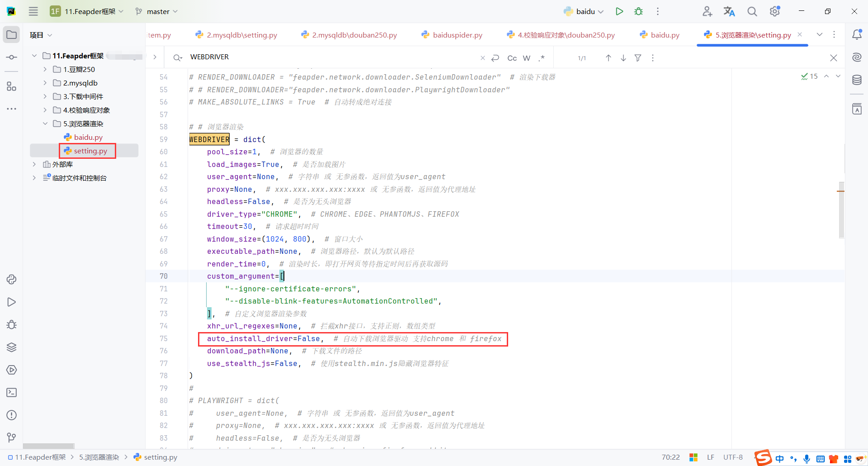The image size is (868, 466).
Task: Open the IDE settings gear
Action: point(774,11)
